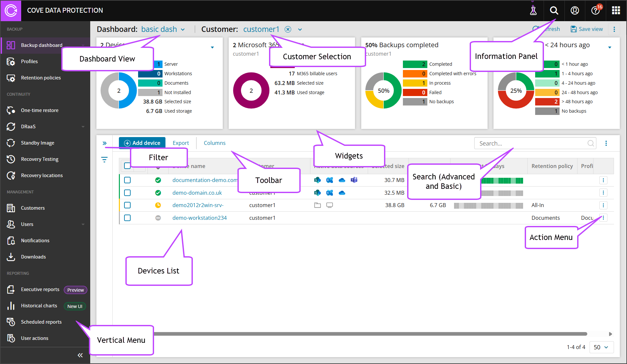The image size is (627, 364).
Task: Click the lab flask icon in header
Action: point(533,10)
